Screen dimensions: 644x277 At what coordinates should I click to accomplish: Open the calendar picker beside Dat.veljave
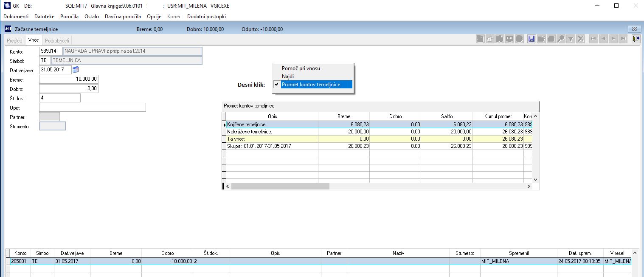pos(76,70)
